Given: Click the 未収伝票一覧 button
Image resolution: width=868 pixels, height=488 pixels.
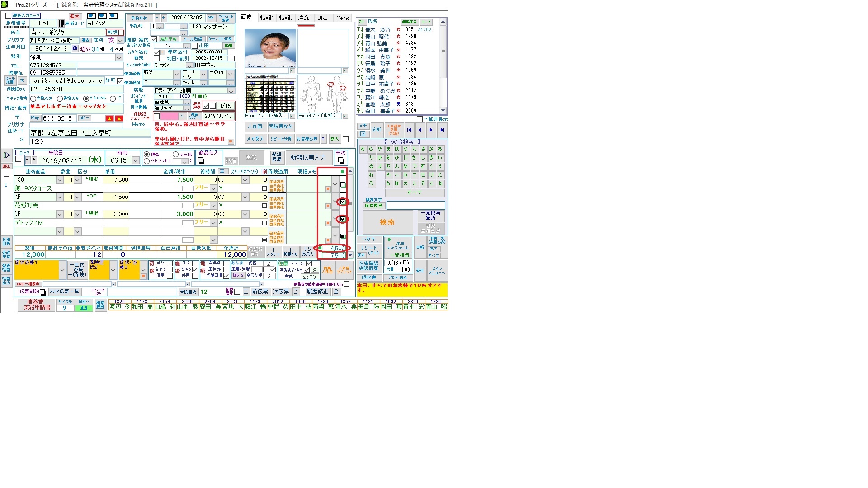Looking at the screenshot, I should pos(64,291).
